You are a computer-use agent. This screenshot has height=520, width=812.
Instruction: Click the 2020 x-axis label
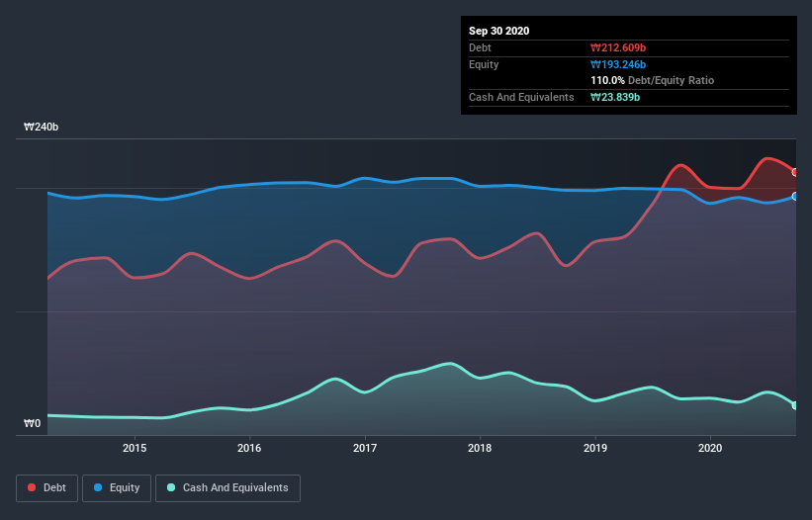710,448
